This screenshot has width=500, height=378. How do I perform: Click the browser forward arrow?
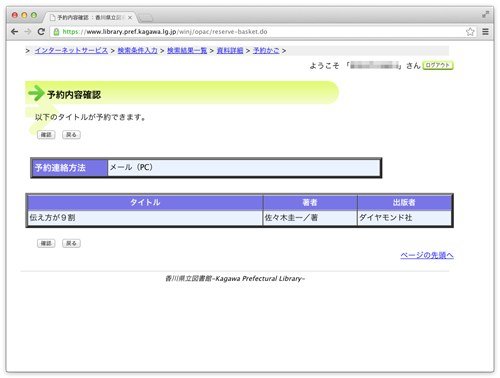(x=28, y=32)
